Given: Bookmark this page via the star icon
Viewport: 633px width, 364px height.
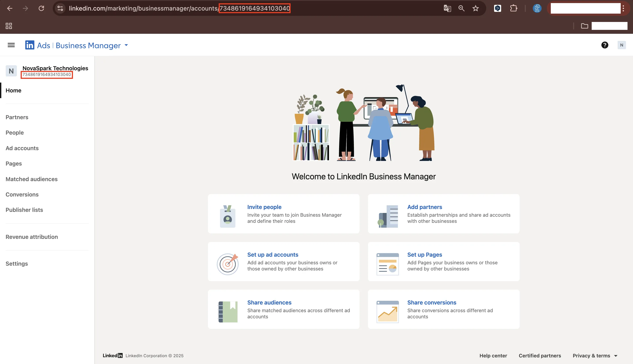Looking at the screenshot, I should coord(475,8).
